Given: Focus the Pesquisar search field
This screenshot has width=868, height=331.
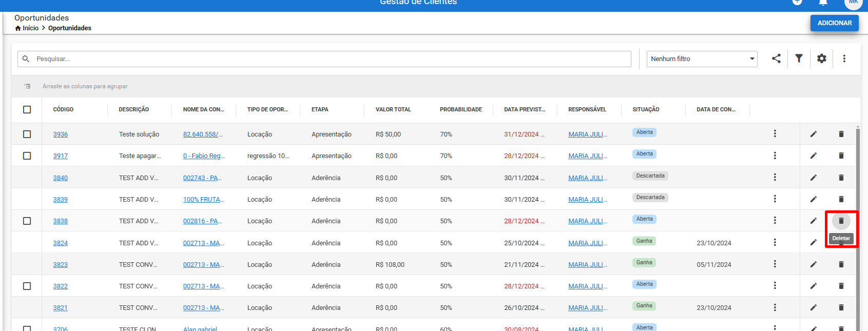Looking at the screenshot, I should click(x=324, y=59).
